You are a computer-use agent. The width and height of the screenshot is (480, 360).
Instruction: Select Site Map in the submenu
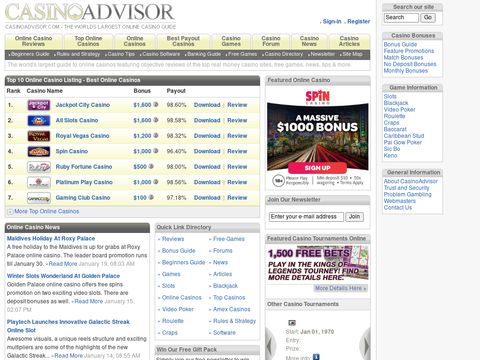[x=352, y=54]
